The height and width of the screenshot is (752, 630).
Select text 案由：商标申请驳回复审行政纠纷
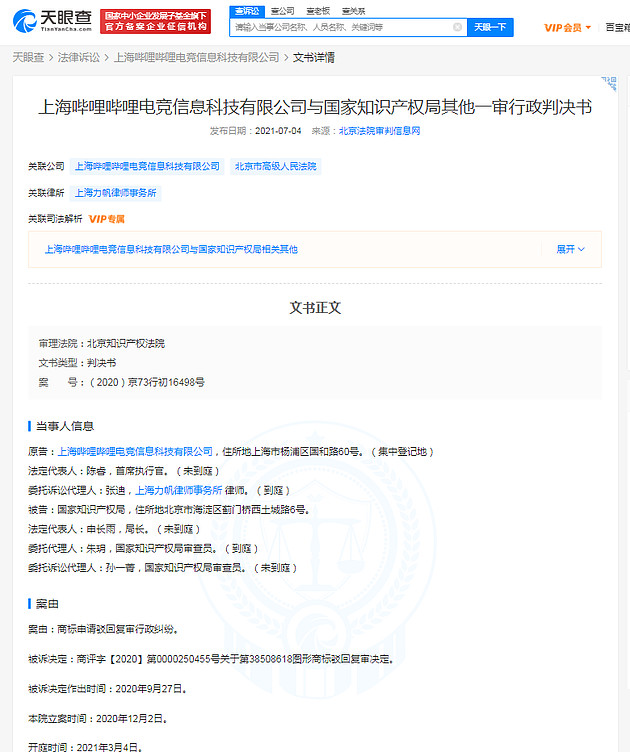pyautogui.click(x=103, y=629)
